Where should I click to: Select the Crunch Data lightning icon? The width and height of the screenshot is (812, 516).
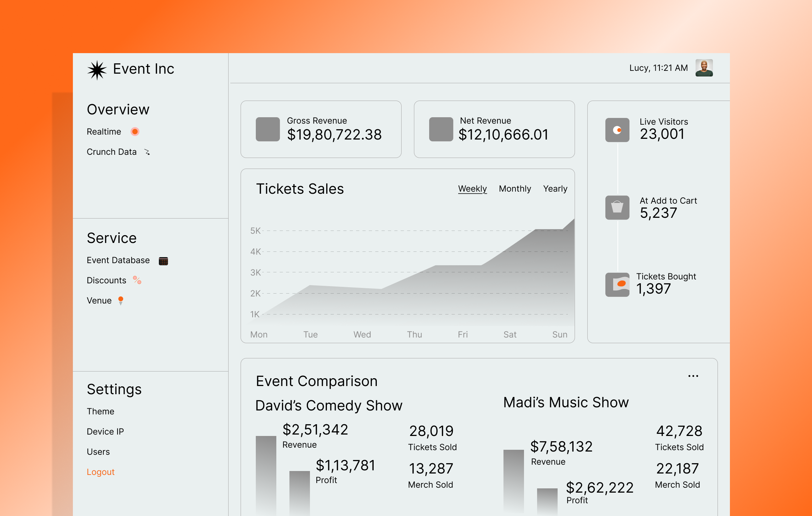(148, 152)
